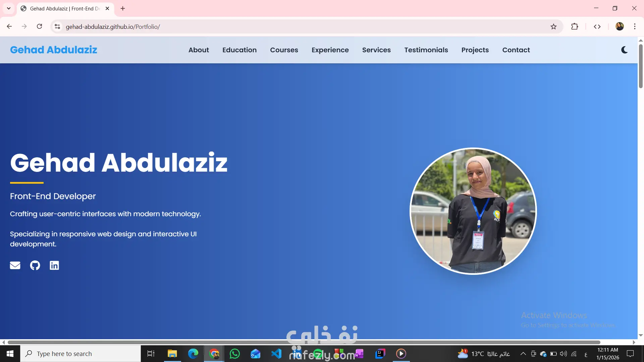Click the Contact navigation link
The height and width of the screenshot is (362, 644).
pos(516,50)
